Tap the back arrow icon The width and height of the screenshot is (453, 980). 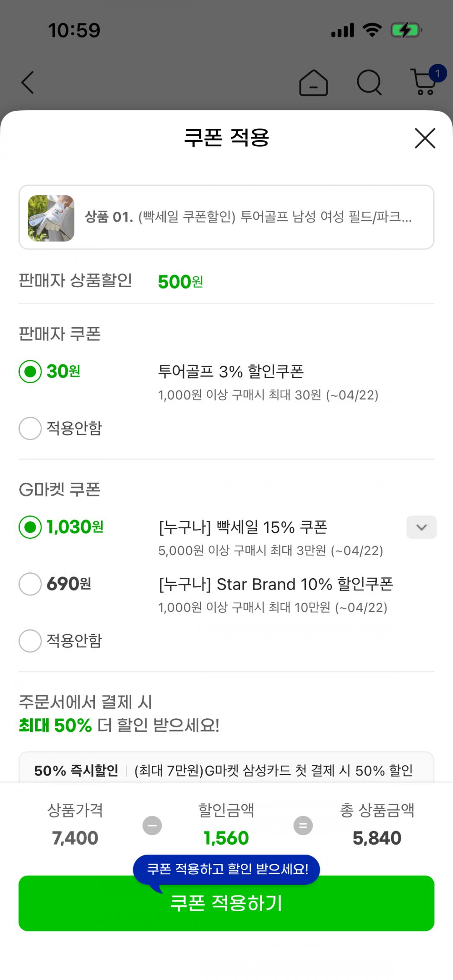28,82
